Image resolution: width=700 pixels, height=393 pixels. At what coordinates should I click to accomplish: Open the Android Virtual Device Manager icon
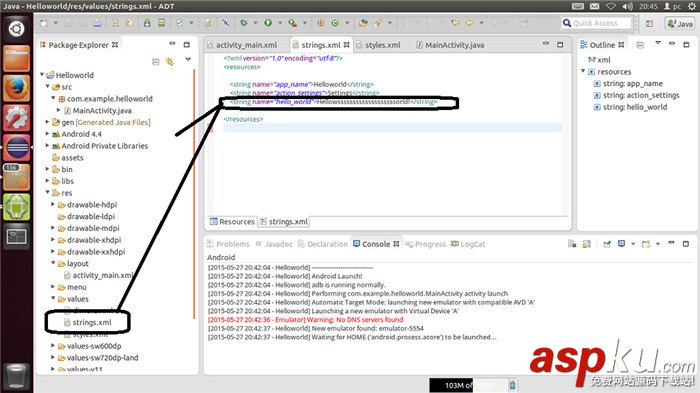click(x=162, y=23)
